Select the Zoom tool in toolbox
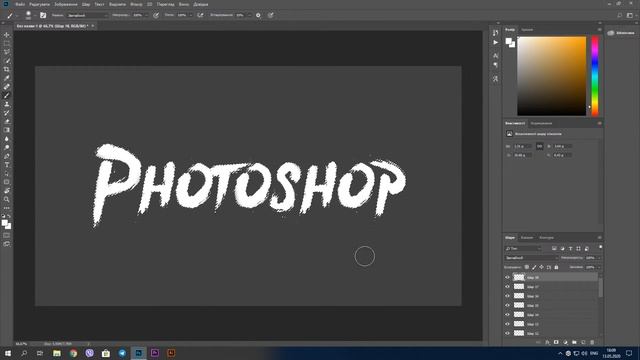The image size is (640, 360). 7,199
